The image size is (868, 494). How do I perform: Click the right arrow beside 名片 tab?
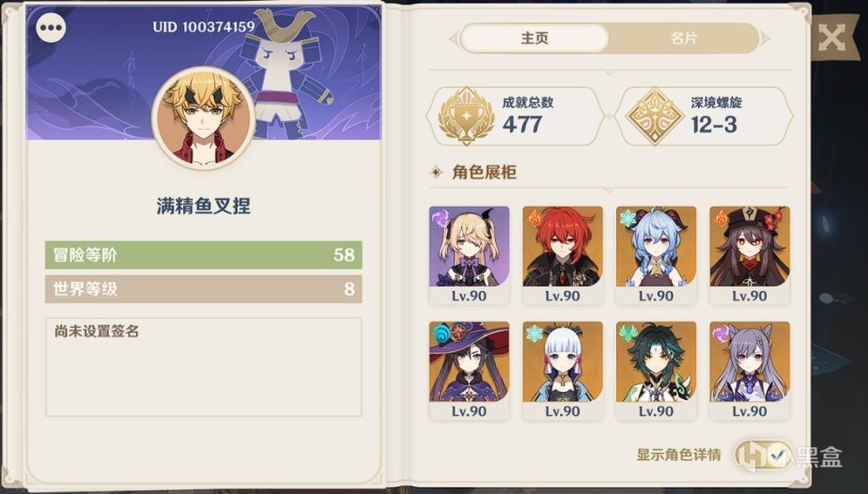click(x=765, y=39)
